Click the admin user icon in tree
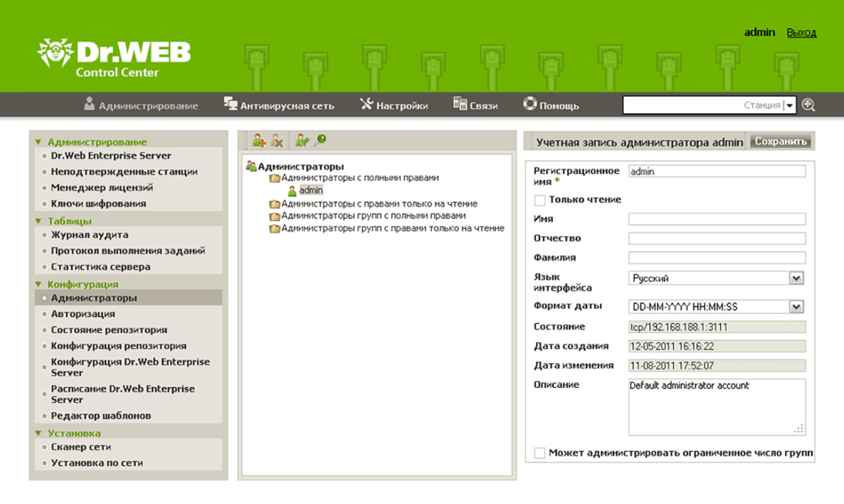The height and width of the screenshot is (504, 844). pos(292,191)
